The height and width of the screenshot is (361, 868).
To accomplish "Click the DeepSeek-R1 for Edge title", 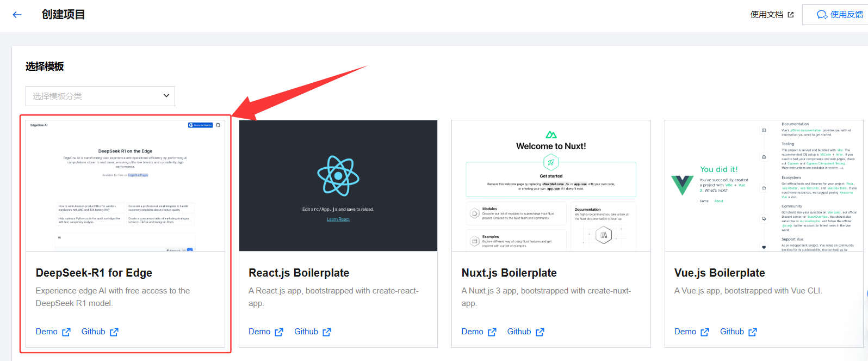I will pyautogui.click(x=94, y=273).
